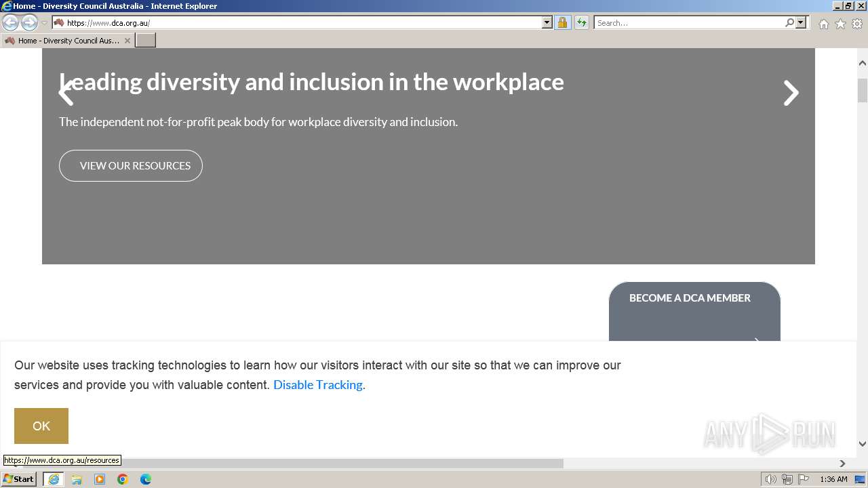Viewport: 868px width, 488px height.
Task: Open the BECOME A DCA MEMBER card
Action: 694,312
